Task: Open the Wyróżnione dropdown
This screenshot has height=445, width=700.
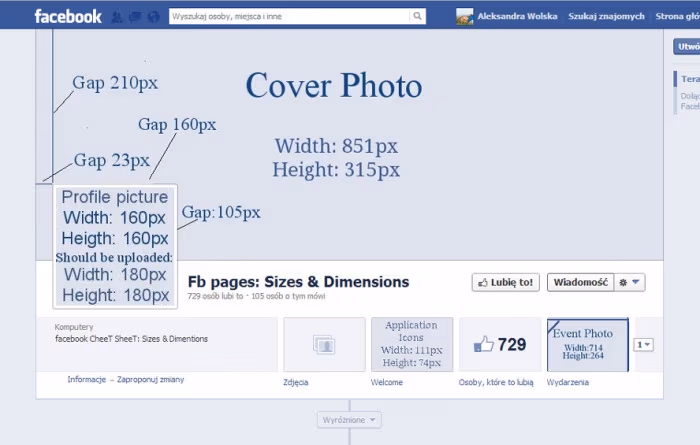Action: 349,420
